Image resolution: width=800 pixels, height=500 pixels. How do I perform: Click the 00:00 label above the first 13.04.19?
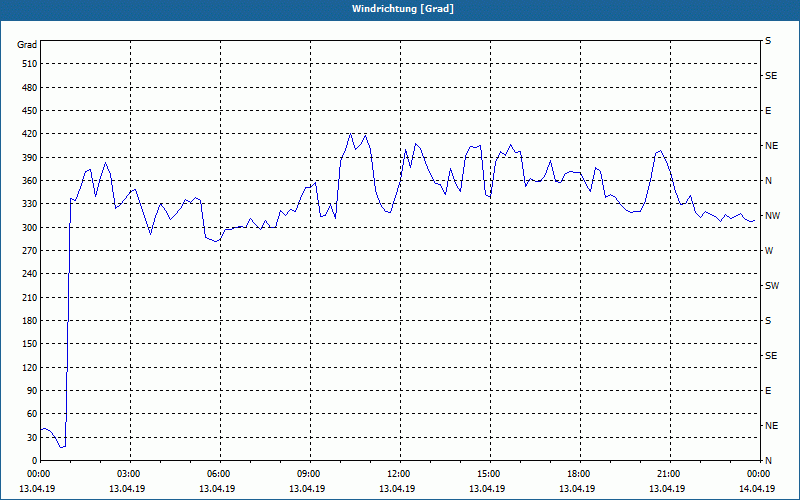click(37, 474)
